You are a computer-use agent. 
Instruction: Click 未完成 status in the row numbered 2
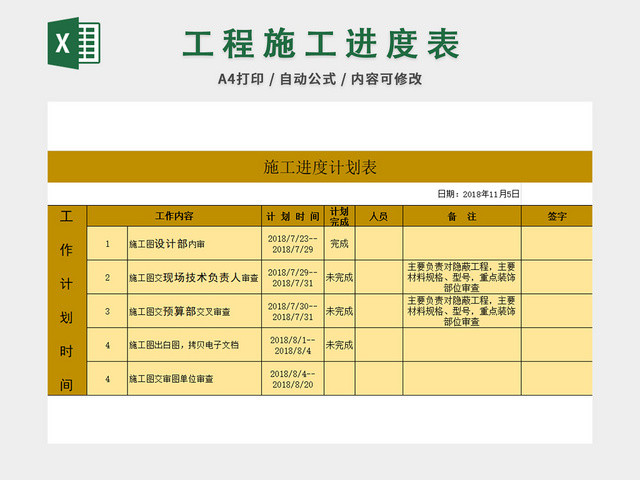point(340,278)
